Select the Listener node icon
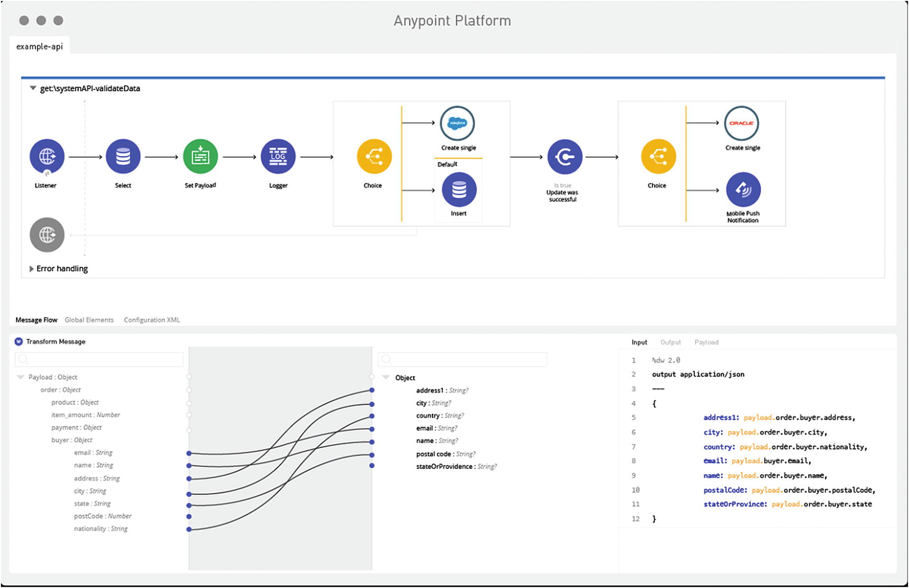This screenshot has width=909, height=588. pyautogui.click(x=47, y=156)
